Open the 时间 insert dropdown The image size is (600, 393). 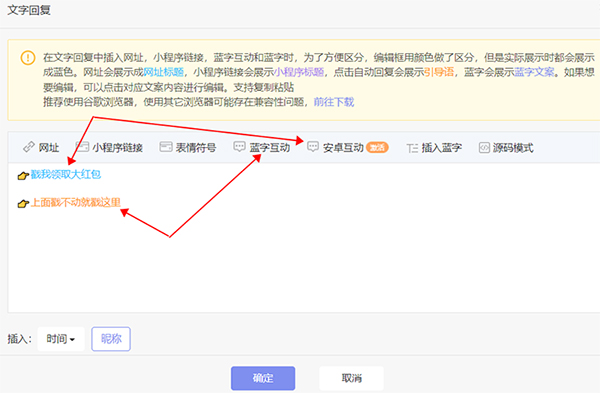61,339
